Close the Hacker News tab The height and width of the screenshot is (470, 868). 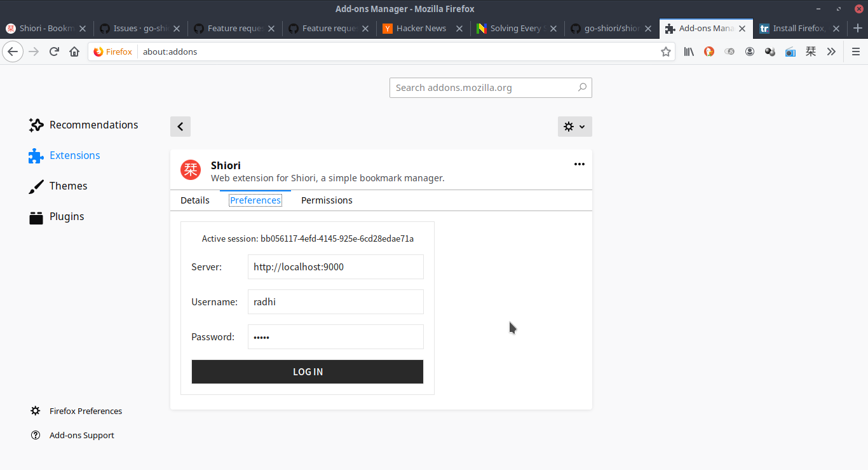tap(459, 29)
